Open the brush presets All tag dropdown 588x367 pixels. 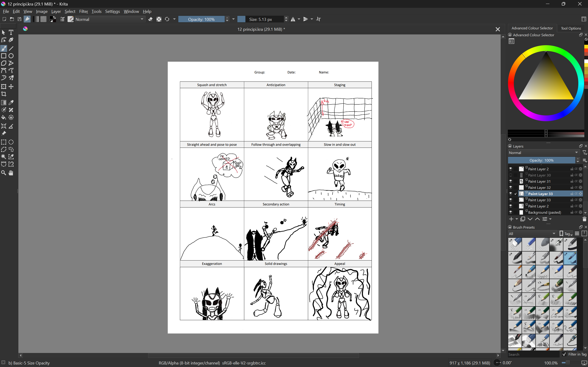[532, 234]
